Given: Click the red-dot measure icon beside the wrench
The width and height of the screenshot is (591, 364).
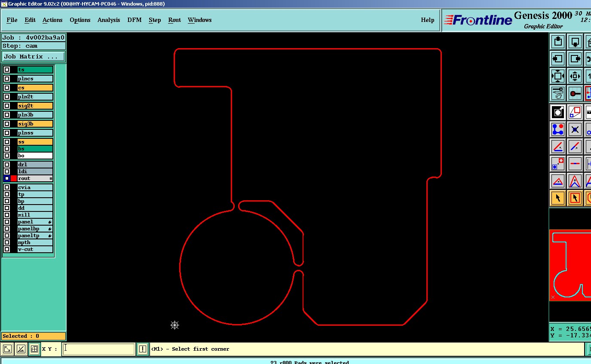Looking at the screenshot, I should (575, 93).
